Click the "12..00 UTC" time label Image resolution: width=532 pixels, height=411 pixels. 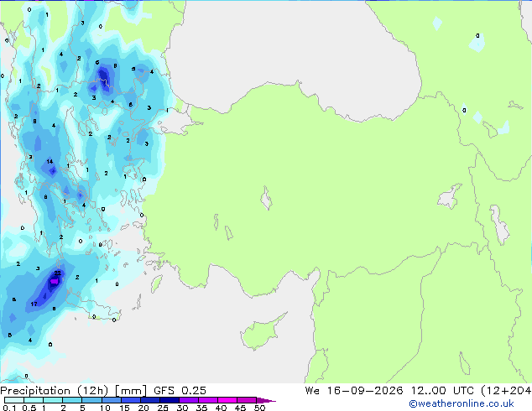(x=442, y=390)
